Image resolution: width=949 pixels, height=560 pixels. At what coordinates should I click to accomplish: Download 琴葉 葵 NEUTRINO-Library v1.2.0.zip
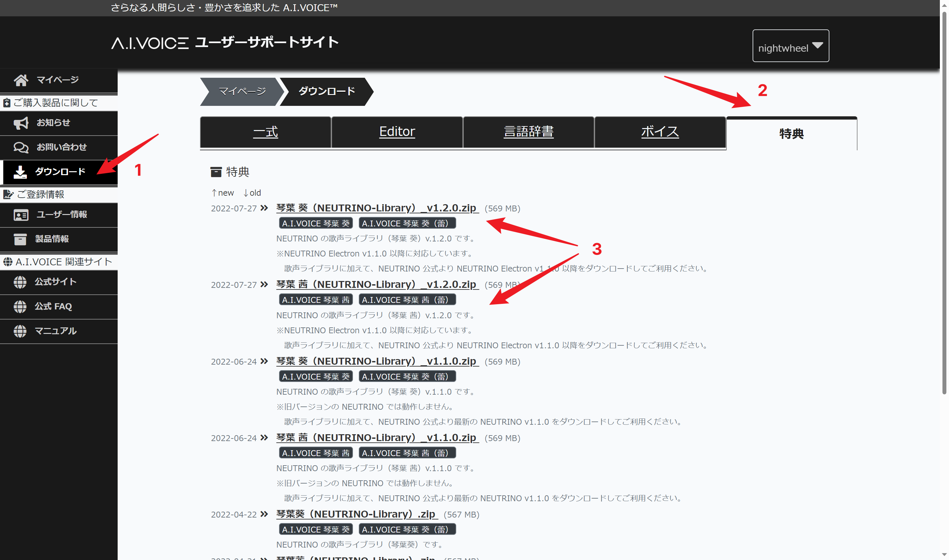pos(377,208)
